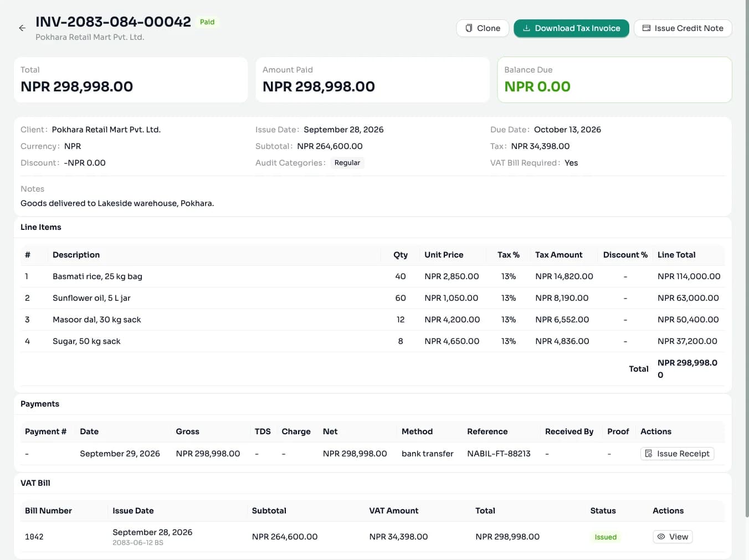Issue Receipt for the bank transfer payment
Screen dimensions: 749x560
click(677, 454)
